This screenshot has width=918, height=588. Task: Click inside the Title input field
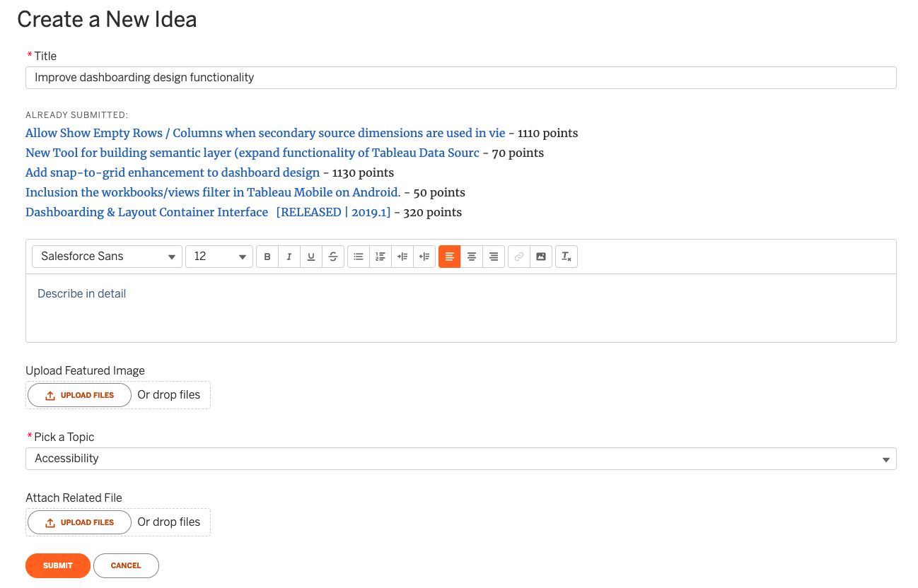(460, 77)
